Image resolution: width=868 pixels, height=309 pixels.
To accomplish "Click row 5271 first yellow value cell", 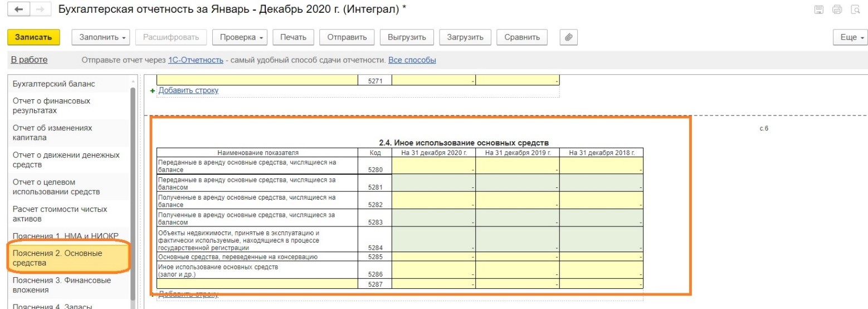I will [x=433, y=81].
